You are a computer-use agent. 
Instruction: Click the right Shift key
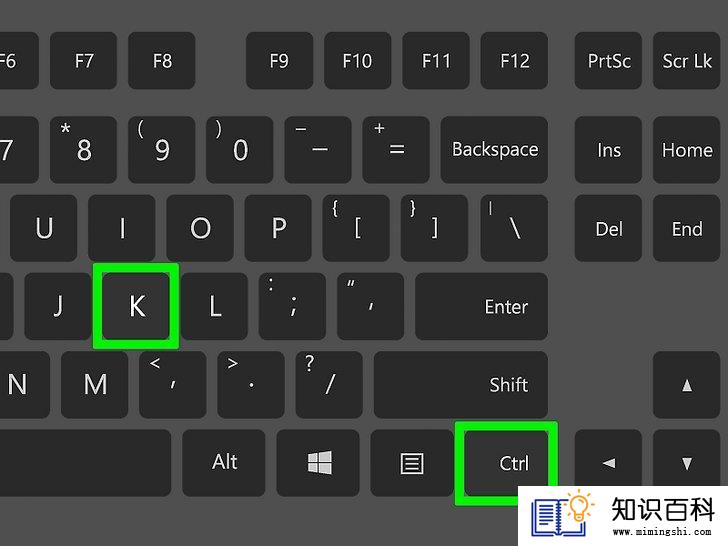click(461, 385)
